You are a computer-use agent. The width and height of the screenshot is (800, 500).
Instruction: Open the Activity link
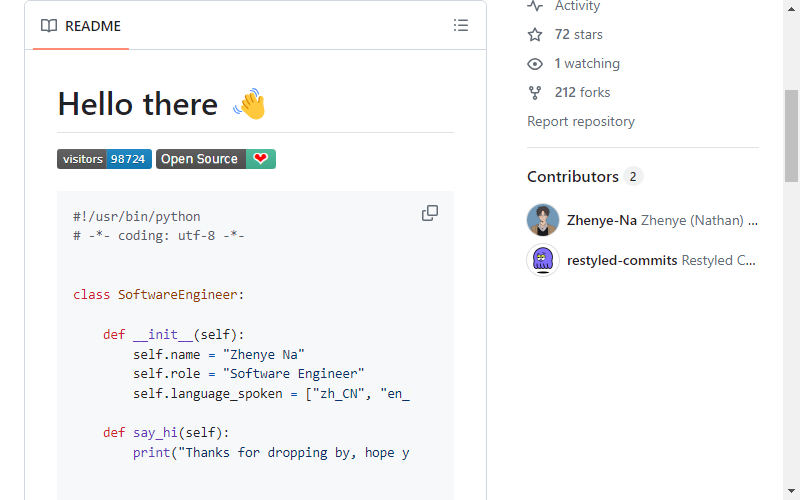point(577,6)
